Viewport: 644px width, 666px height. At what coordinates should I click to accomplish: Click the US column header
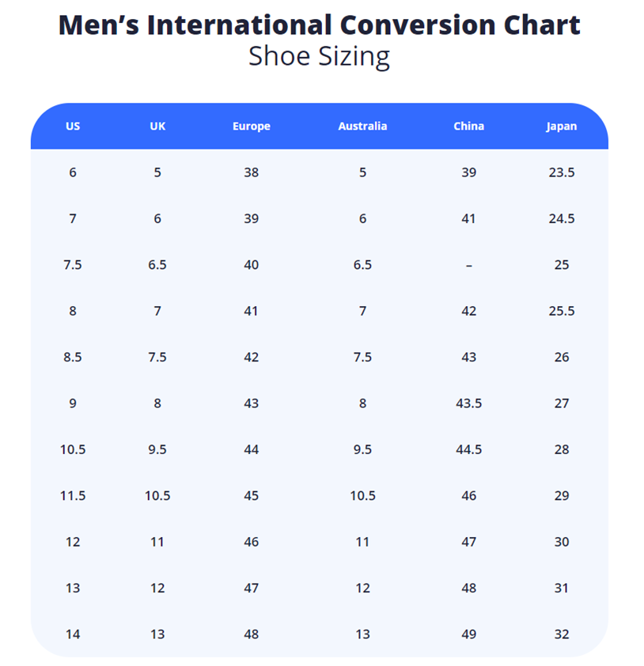pos(73,126)
